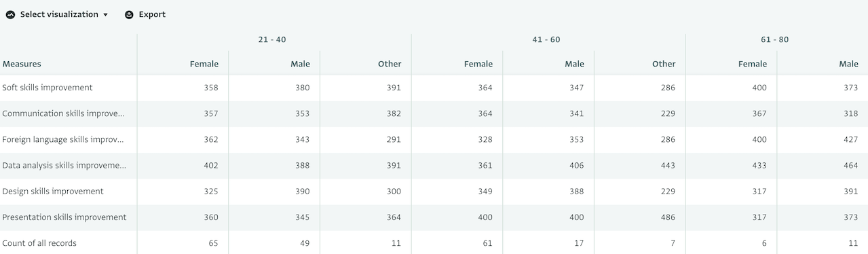
Task: Click count value 65 in records row
Action: tap(214, 242)
